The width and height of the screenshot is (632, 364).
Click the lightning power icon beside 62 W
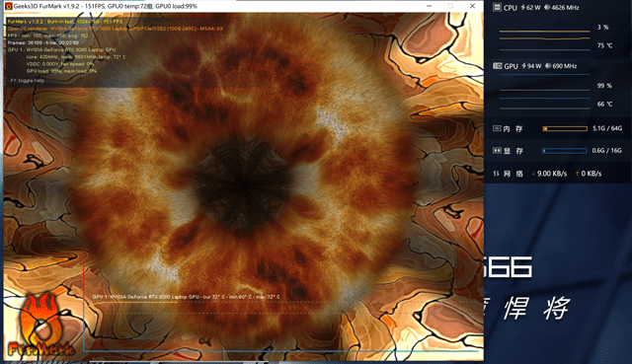coord(523,7)
